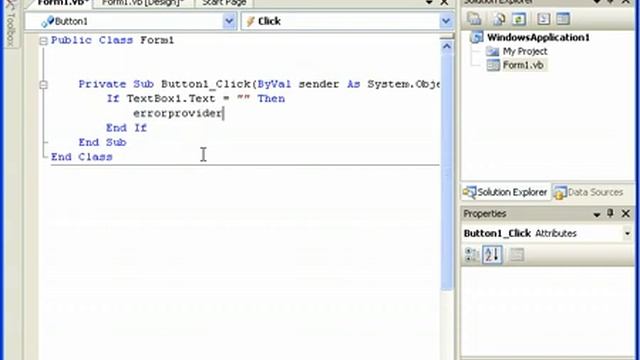Viewport: 640px width, 360px height.
Task: Click the Solution Explorer tab icon
Action: (x=469, y=192)
